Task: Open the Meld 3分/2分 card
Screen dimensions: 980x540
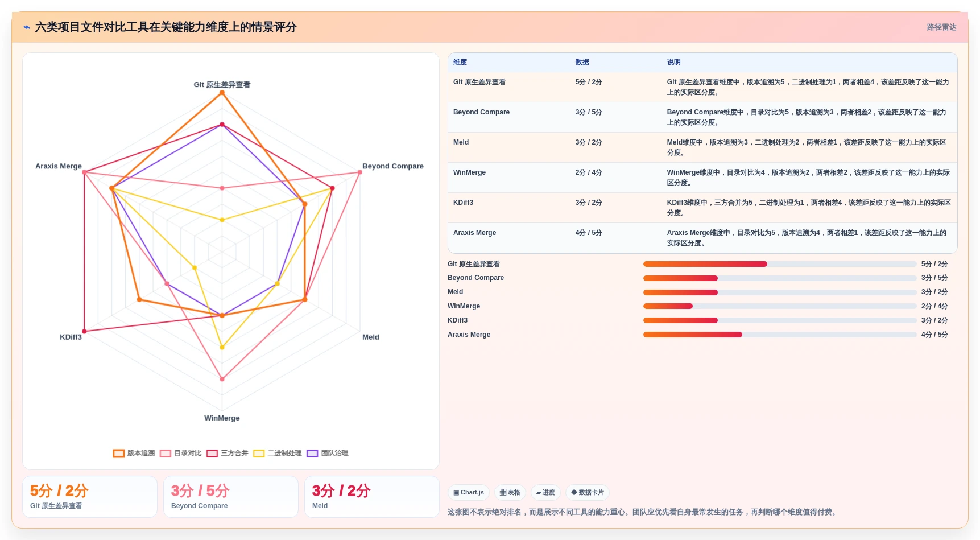Action: click(x=372, y=497)
